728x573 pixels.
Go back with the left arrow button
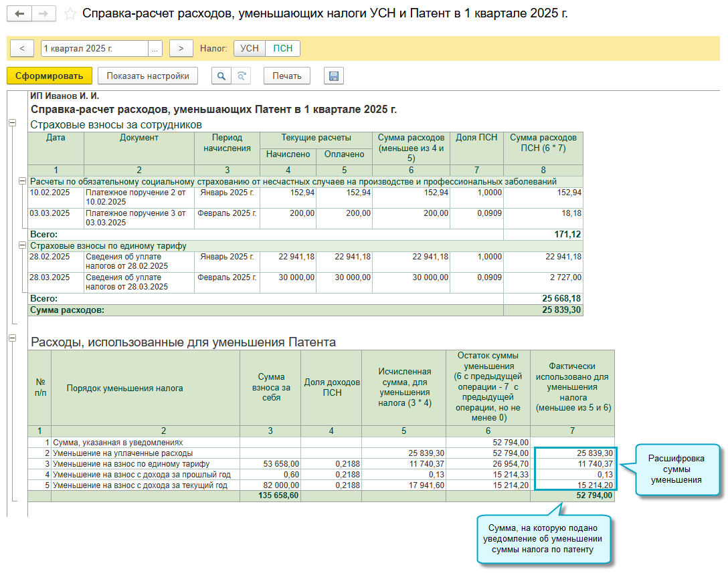pos(19,13)
